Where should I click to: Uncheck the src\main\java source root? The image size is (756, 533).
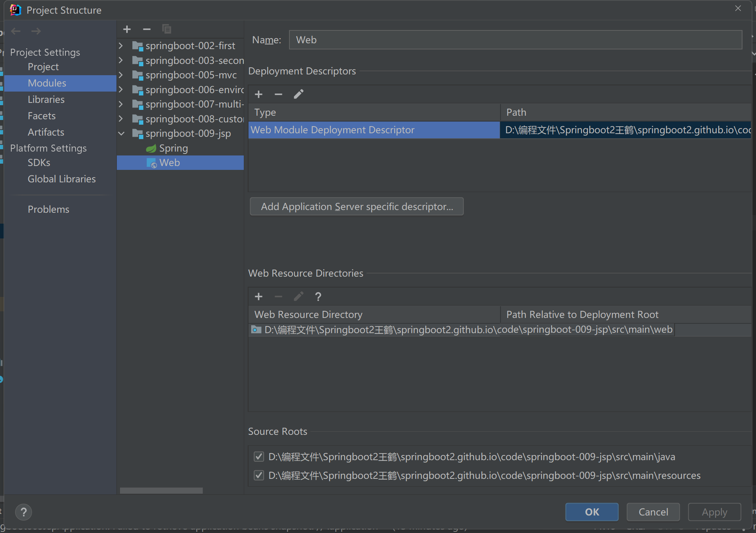point(259,457)
